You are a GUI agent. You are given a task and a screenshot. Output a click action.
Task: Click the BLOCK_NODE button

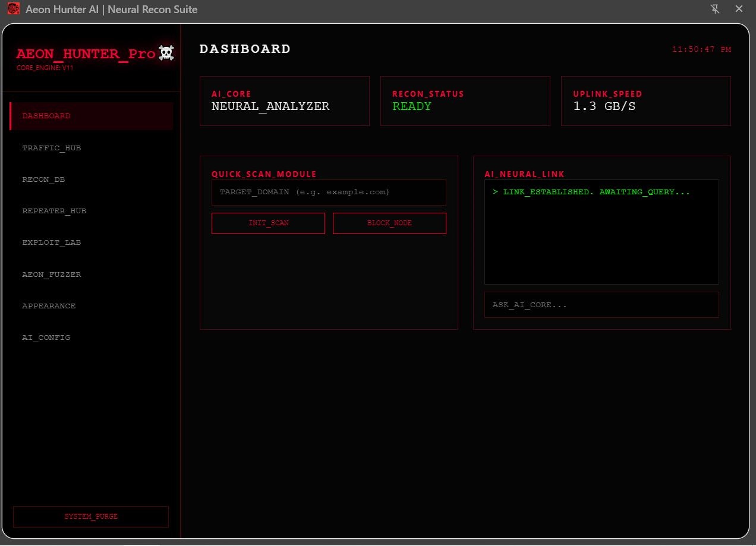[x=389, y=223]
